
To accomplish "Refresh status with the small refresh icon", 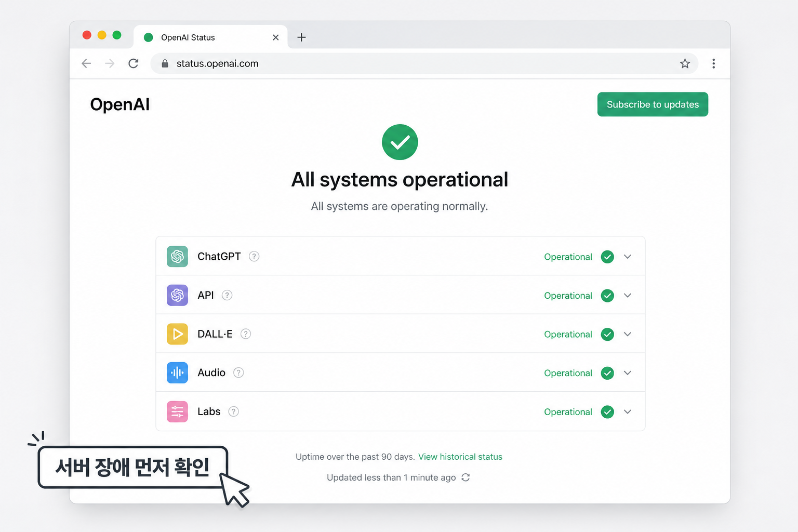I will (465, 477).
